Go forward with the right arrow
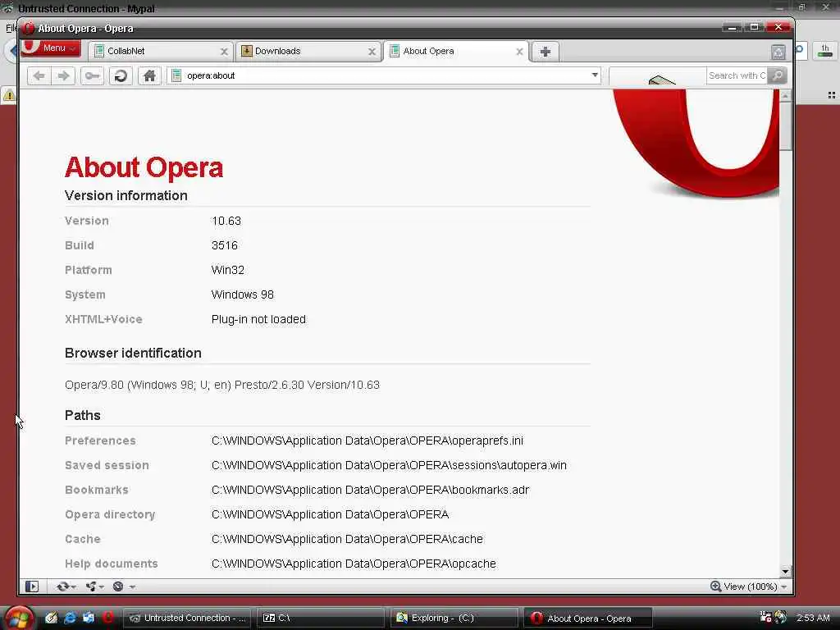This screenshot has height=630, width=840. pyautogui.click(x=63, y=75)
